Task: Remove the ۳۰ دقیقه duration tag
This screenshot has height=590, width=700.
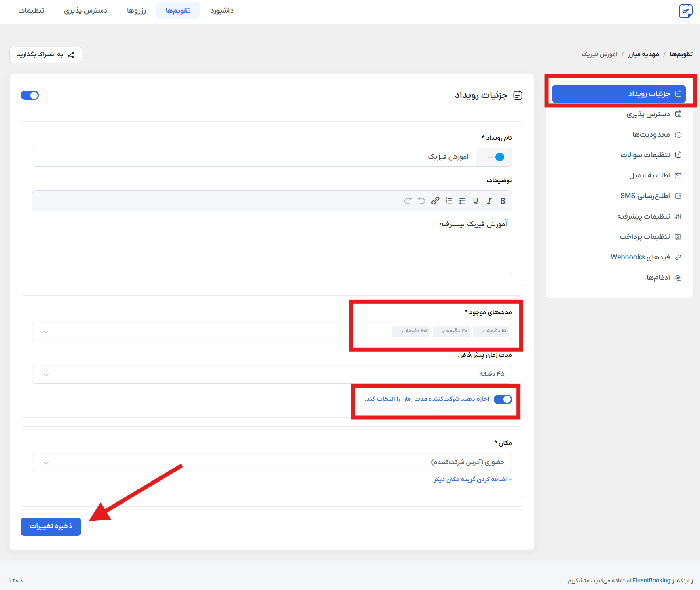Action: tap(443, 331)
